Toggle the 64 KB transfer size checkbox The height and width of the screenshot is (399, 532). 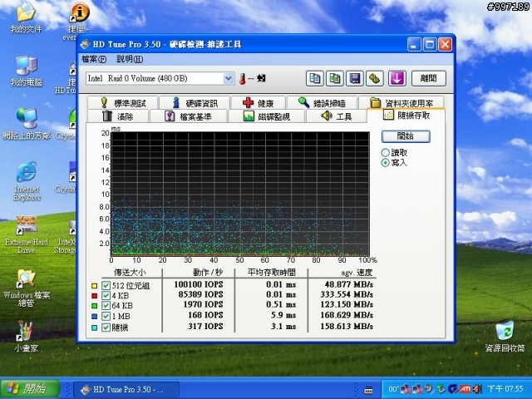tap(106, 306)
